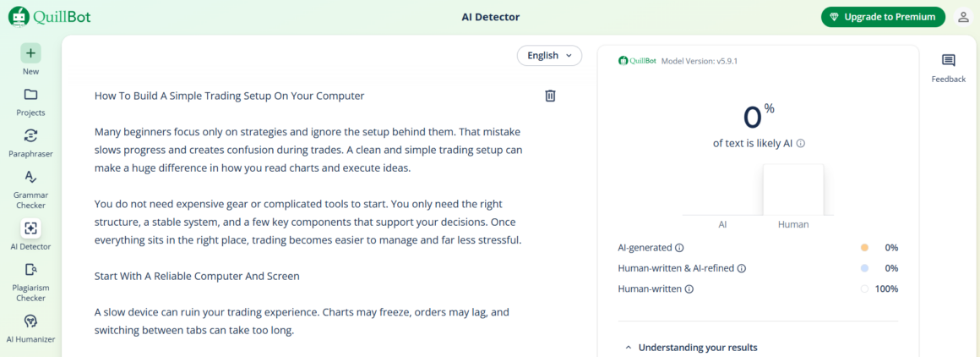Viewport: 980px width, 357px height.
Task: Click info icon next to likely AI
Action: click(800, 144)
